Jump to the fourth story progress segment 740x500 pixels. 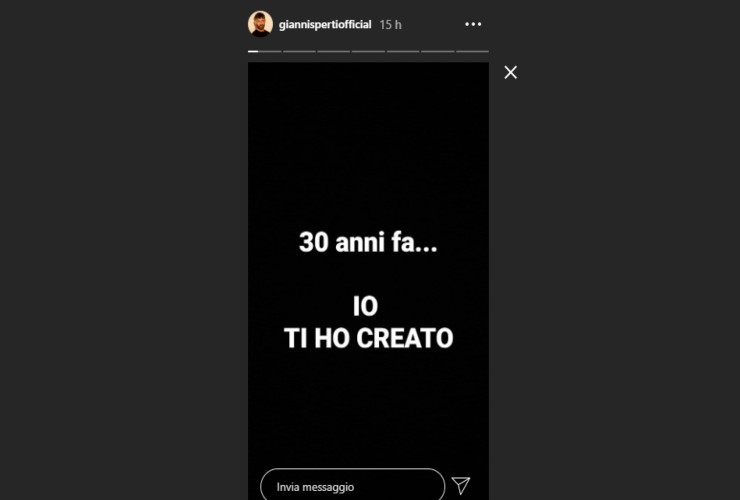tap(368, 51)
